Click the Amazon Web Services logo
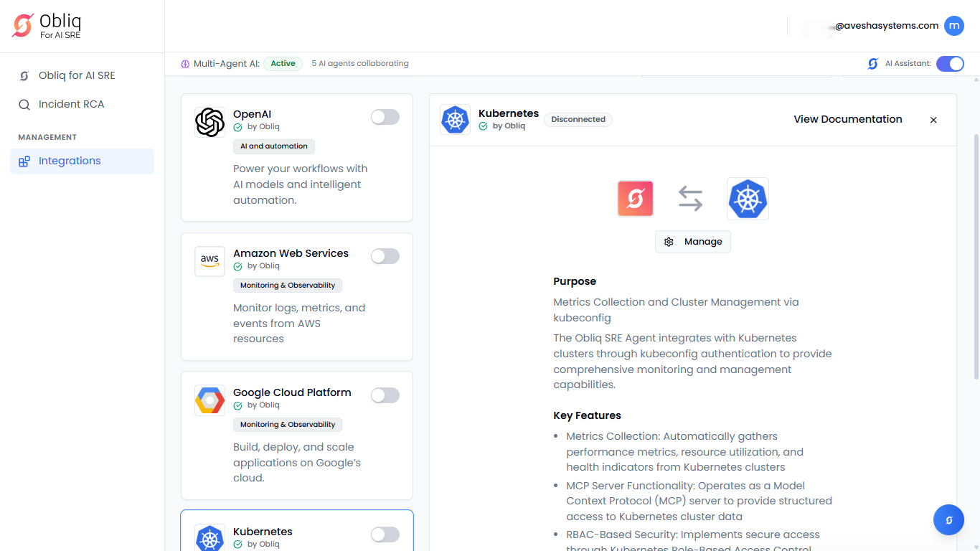The image size is (980, 551). point(209,261)
